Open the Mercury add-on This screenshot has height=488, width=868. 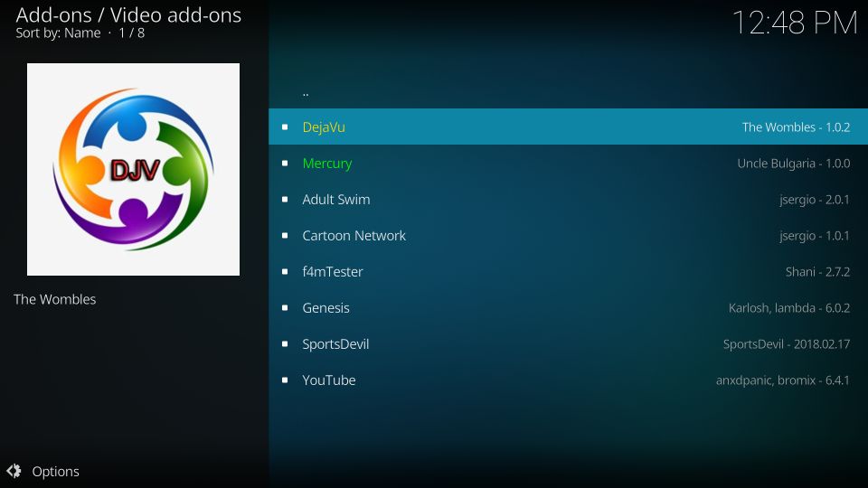pyautogui.click(x=568, y=164)
